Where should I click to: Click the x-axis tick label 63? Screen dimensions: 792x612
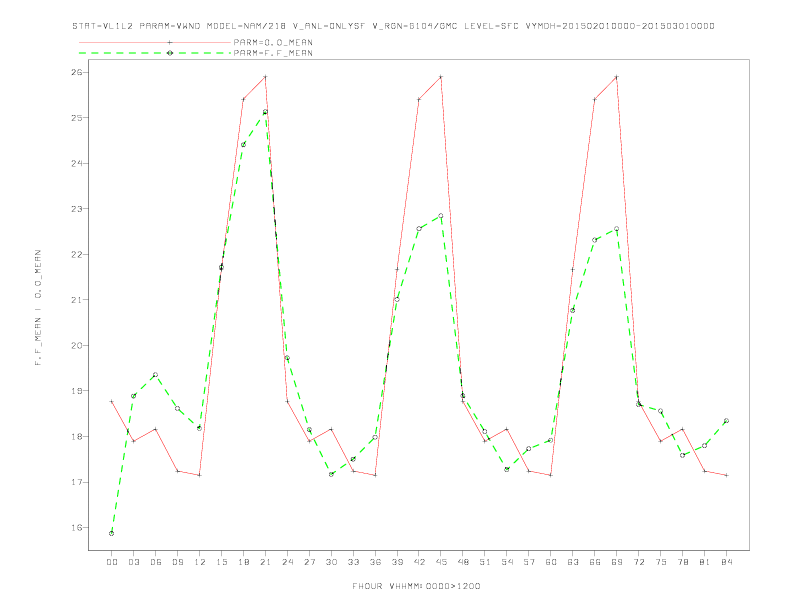(x=573, y=562)
